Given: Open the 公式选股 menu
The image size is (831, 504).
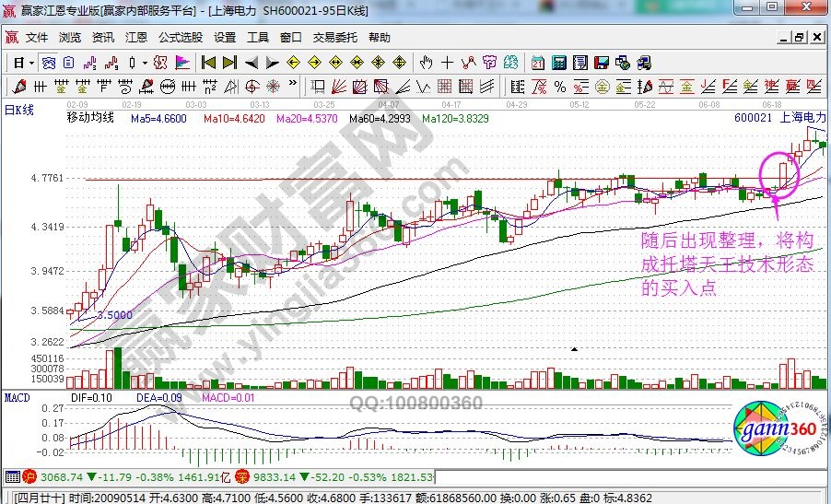Looking at the screenshot, I should point(180,38).
